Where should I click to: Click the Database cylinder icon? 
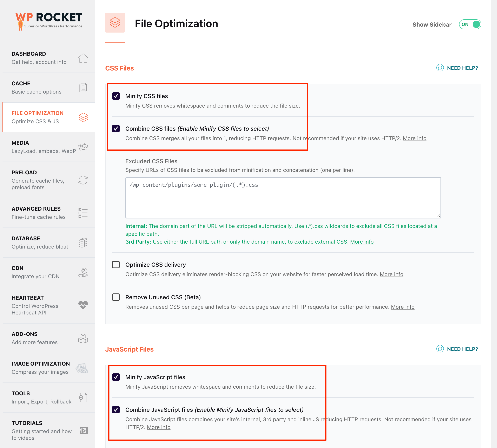click(x=83, y=243)
